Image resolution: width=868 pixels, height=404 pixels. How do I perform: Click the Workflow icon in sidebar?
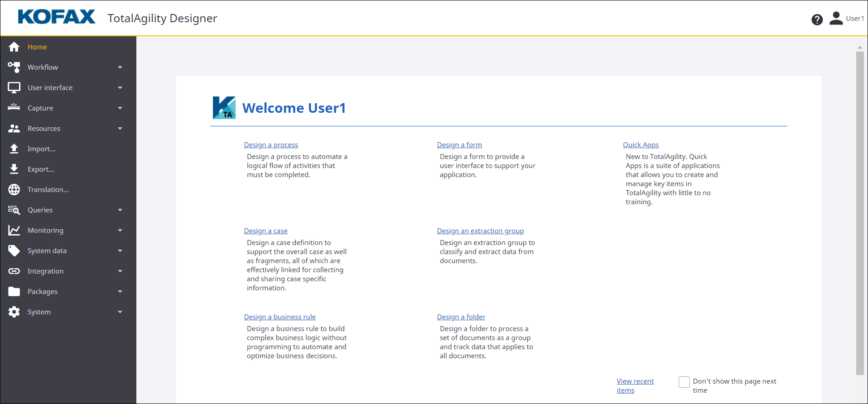(14, 67)
